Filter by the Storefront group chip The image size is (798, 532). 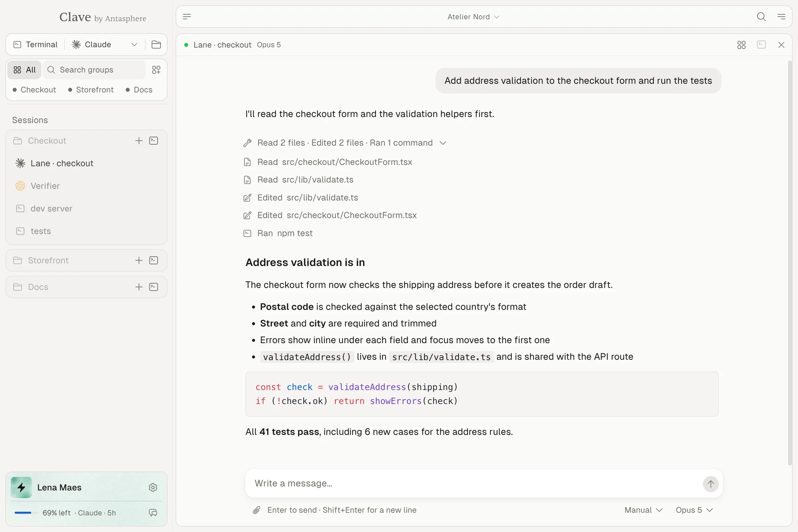[91, 90]
